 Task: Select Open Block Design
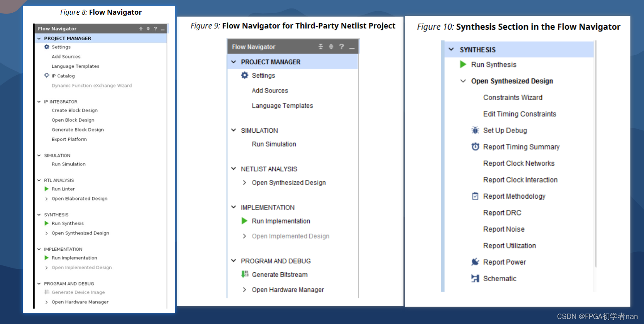73,120
